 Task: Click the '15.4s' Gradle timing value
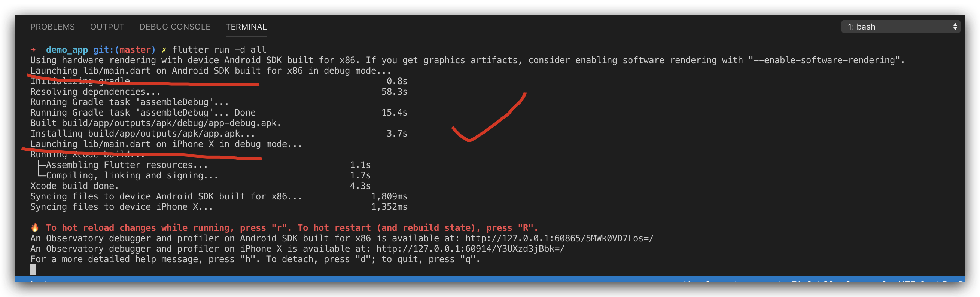(395, 113)
